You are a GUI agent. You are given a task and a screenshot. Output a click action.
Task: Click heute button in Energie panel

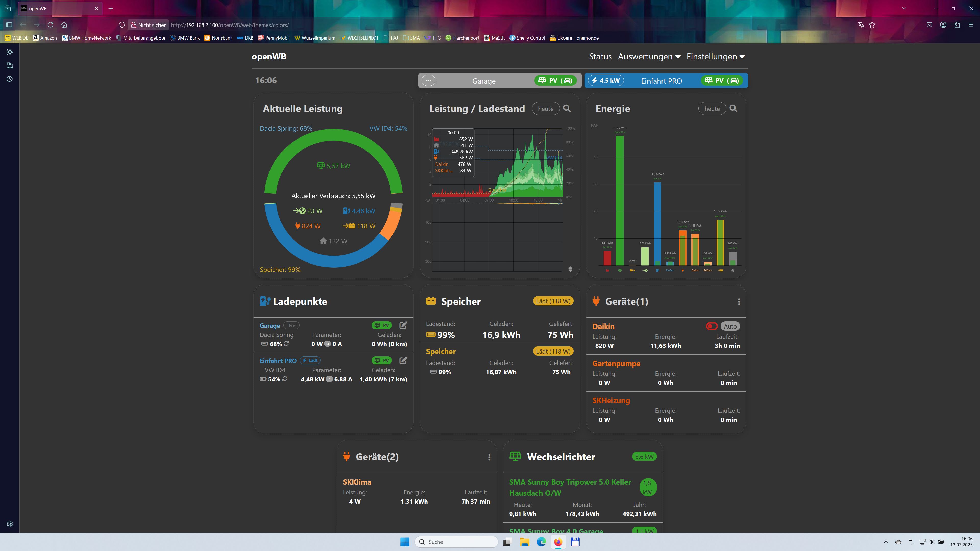click(x=712, y=109)
